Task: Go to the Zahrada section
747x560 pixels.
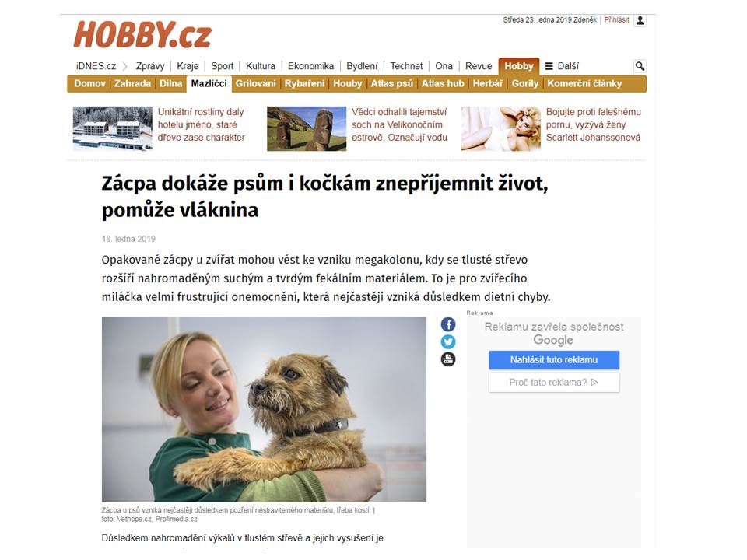Action: [x=132, y=83]
